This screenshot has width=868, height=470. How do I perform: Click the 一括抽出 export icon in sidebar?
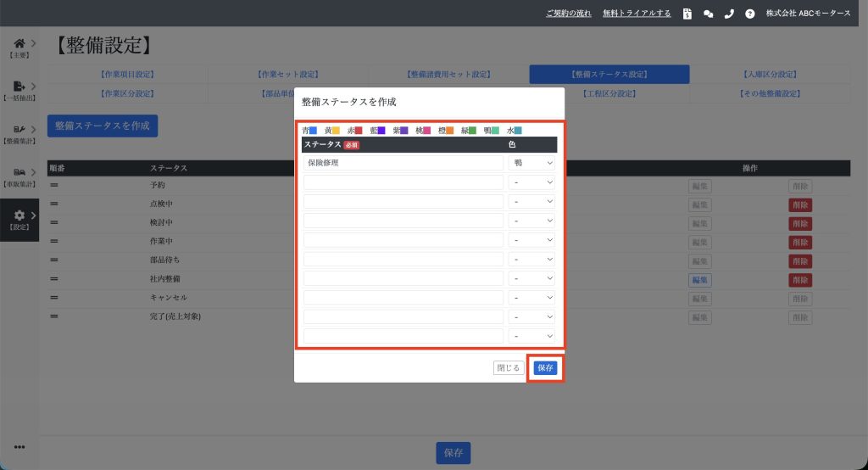19,87
